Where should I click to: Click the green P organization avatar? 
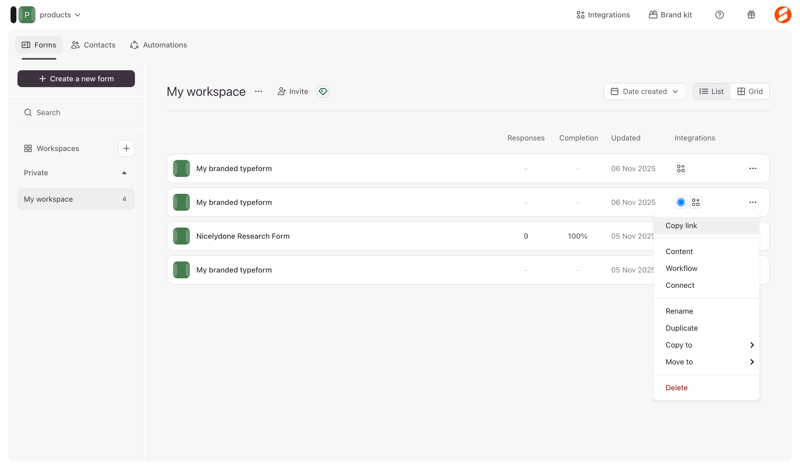pyautogui.click(x=27, y=15)
